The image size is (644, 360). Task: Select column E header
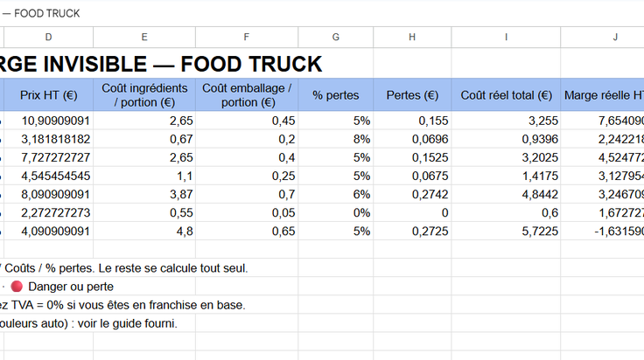click(x=144, y=38)
